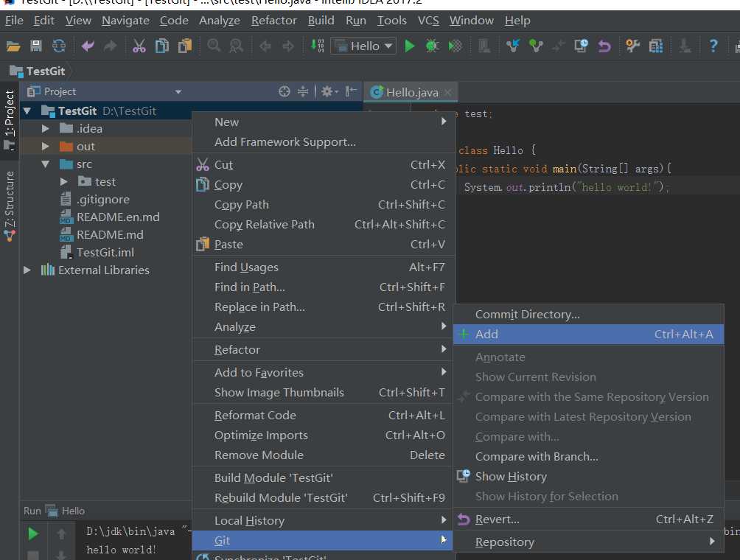Select Add in Git submenu
Viewport: 740px width, 560px height.
point(588,334)
